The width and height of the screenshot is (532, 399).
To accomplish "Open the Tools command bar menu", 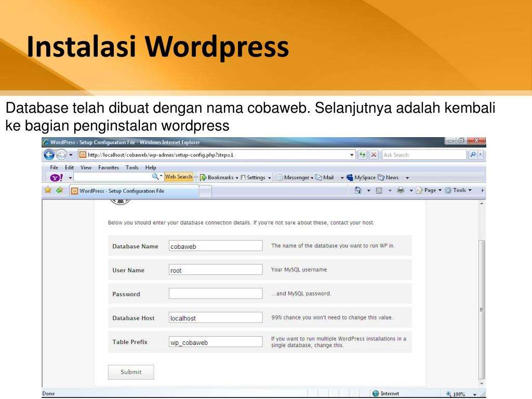I will point(458,190).
